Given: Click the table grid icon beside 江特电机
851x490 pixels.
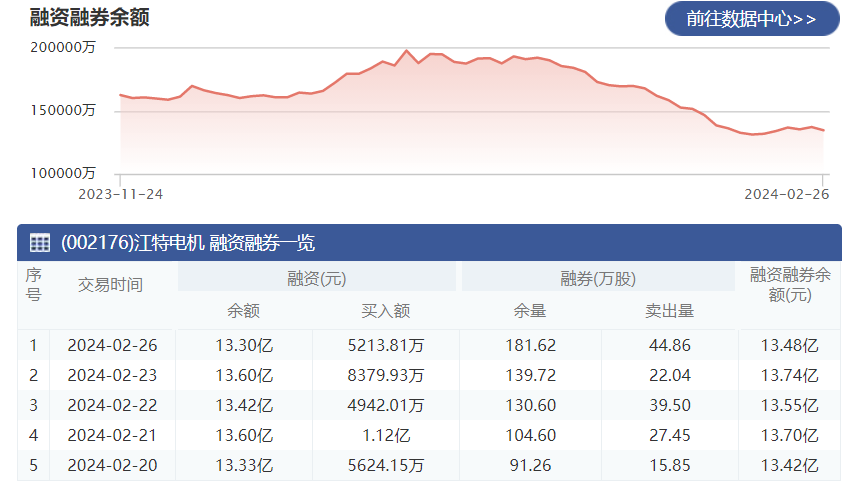Looking at the screenshot, I should pyautogui.click(x=40, y=242).
